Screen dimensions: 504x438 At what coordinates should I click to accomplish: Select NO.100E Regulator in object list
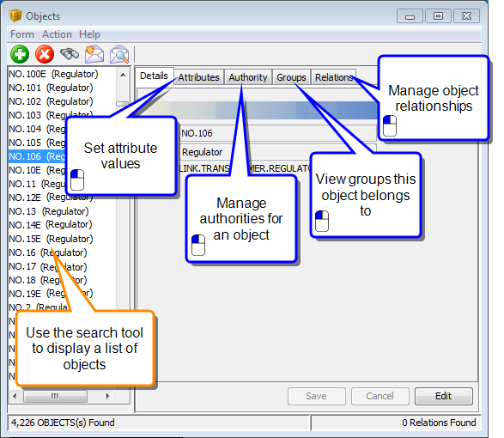53,74
